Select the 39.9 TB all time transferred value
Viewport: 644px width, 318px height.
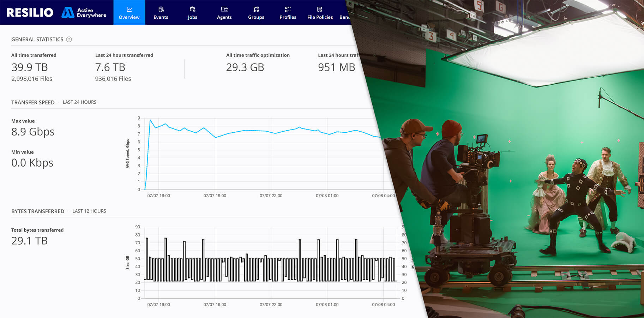[x=30, y=67]
